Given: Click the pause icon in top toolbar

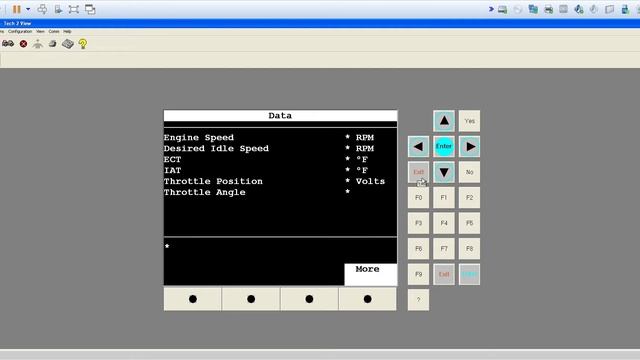Looking at the screenshot, I should (16, 9).
